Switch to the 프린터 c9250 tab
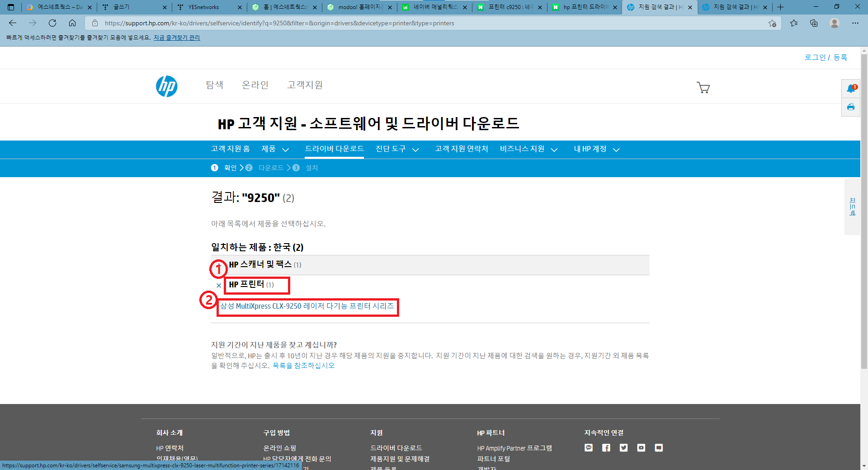Image resolution: width=868 pixels, height=470 pixels. pos(509,7)
